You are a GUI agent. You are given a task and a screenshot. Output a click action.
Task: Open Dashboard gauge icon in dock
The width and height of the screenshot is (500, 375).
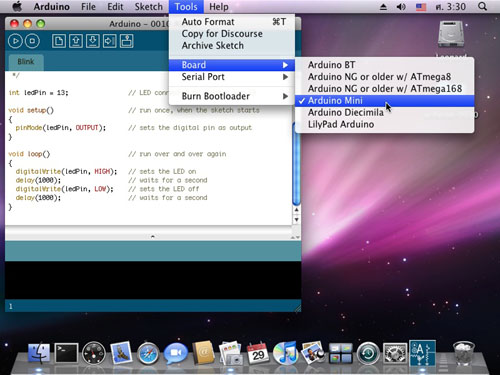pyautogui.click(x=94, y=353)
